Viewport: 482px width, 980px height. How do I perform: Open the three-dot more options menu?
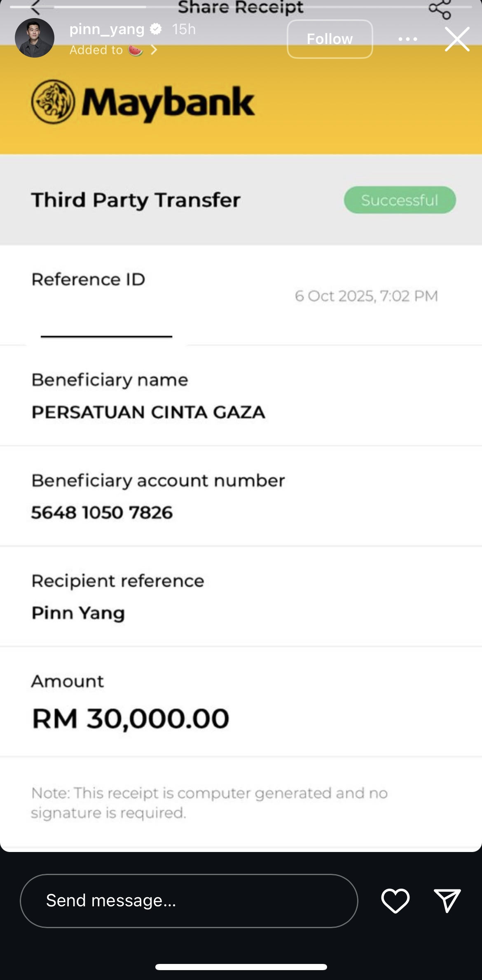point(408,39)
